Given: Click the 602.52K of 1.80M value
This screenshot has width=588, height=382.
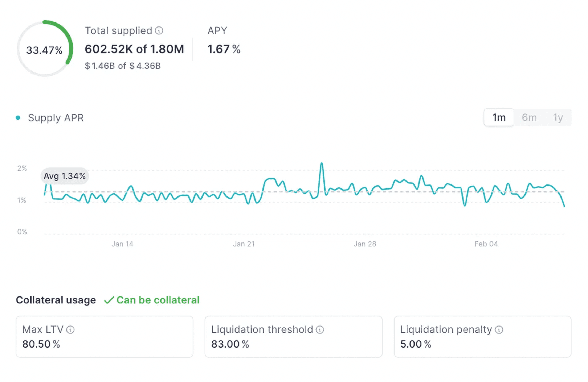Looking at the screenshot, I should [134, 49].
